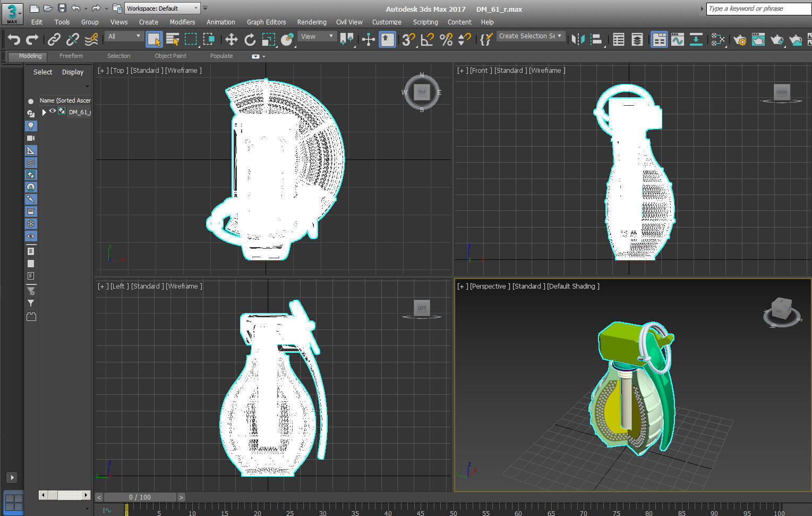Click the Perspective viewport label

click(490, 286)
